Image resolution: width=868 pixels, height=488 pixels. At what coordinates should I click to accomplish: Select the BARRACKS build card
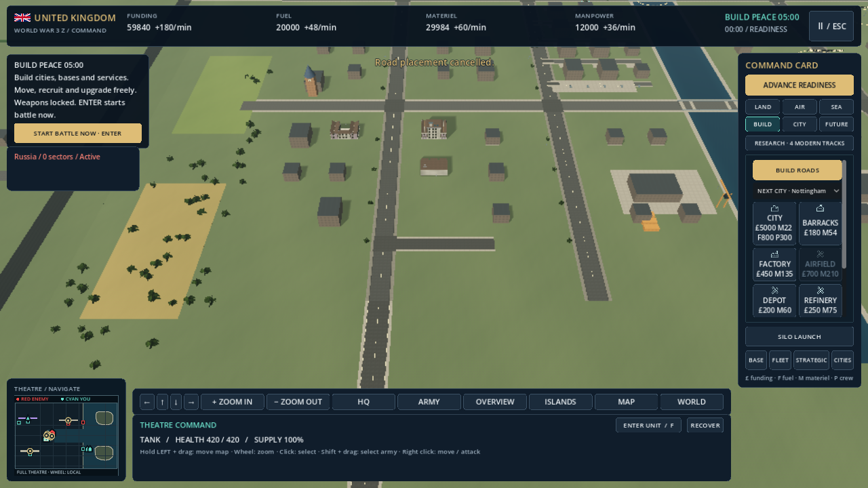[x=820, y=224]
